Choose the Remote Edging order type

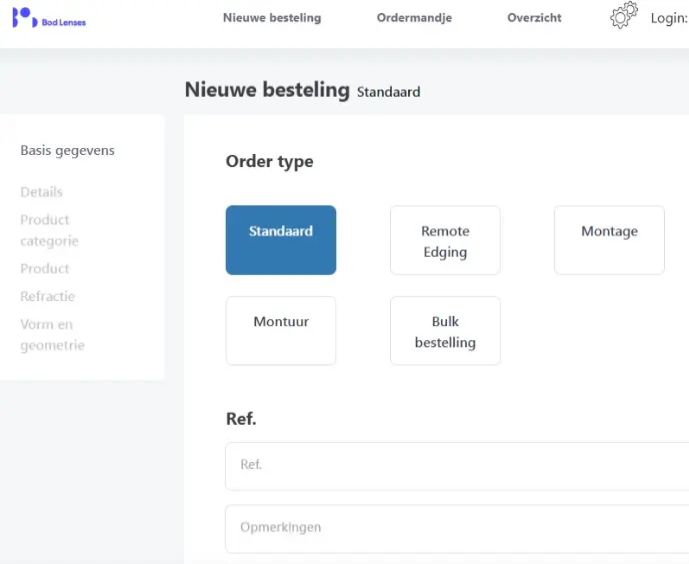[x=445, y=241]
